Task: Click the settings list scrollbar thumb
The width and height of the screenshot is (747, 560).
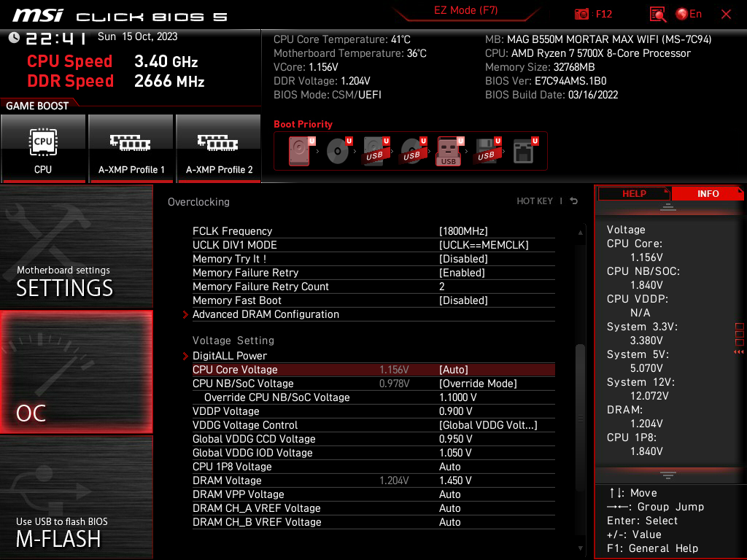Action: coord(580,418)
